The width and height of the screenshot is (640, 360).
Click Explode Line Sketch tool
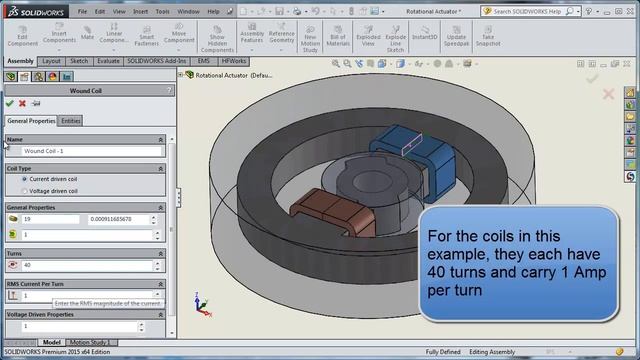[395, 39]
